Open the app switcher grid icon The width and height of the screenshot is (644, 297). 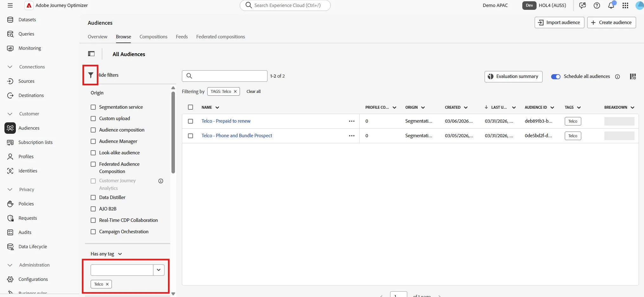625,5
